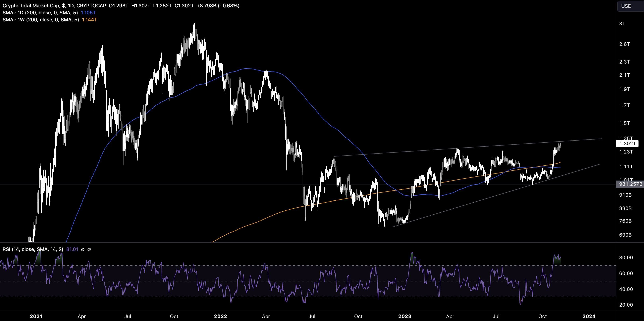This screenshot has width=644, height=321.
Task: Click the orange 1.144T SMA value
Action: pyautogui.click(x=89, y=20)
